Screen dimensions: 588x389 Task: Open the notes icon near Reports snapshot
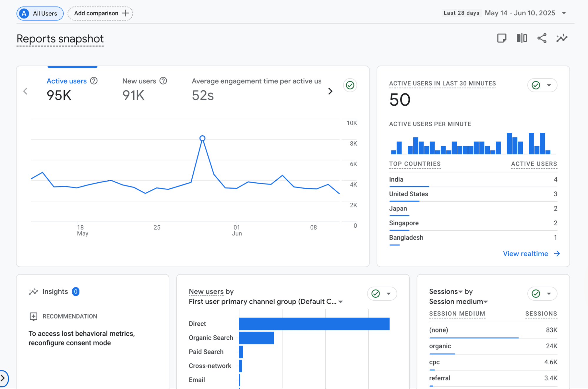click(502, 38)
